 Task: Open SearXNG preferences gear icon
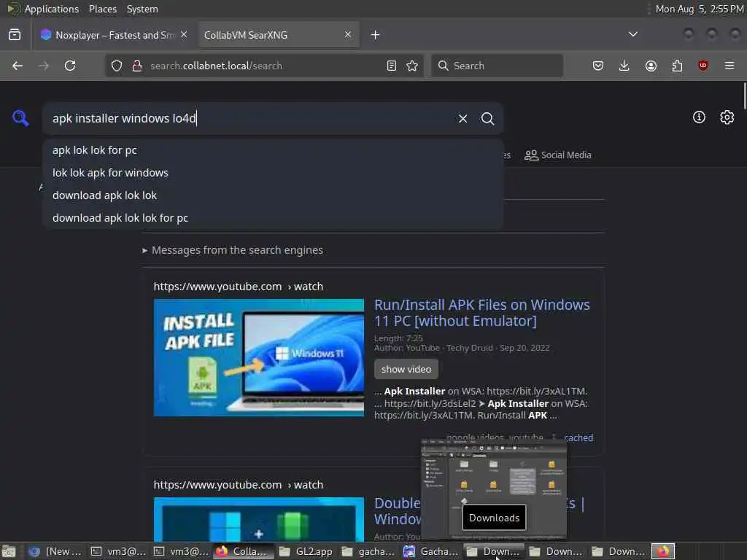tap(727, 117)
